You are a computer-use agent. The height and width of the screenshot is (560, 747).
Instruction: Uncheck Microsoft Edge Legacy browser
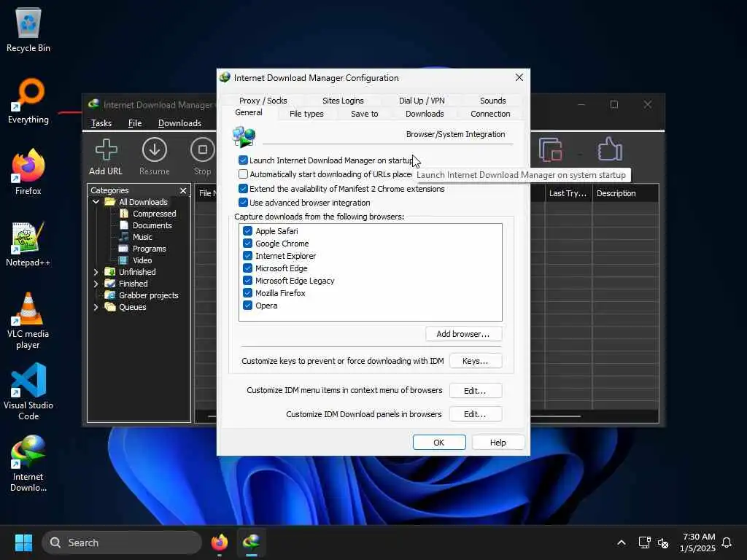[x=247, y=281]
